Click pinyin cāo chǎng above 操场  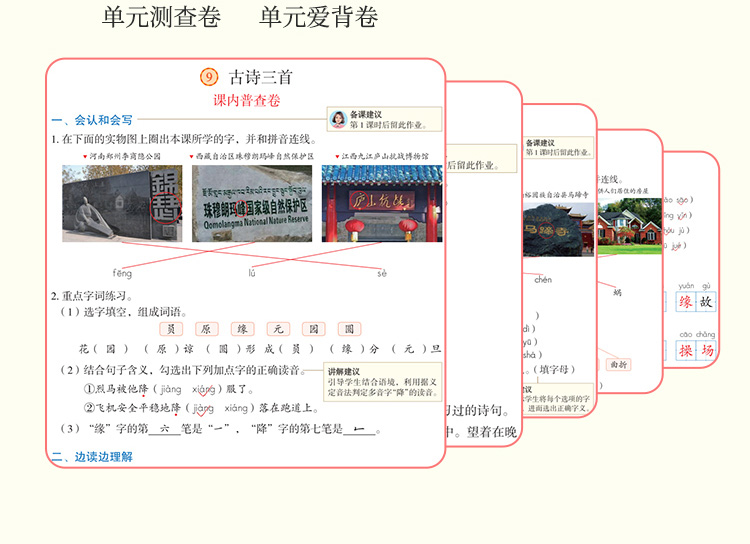pos(697,334)
